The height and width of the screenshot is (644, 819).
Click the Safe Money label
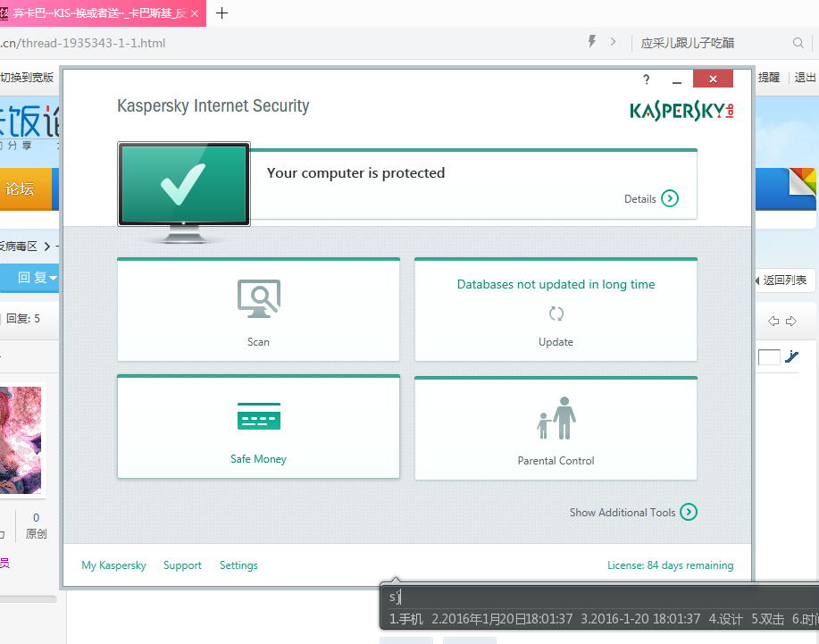tap(258, 458)
